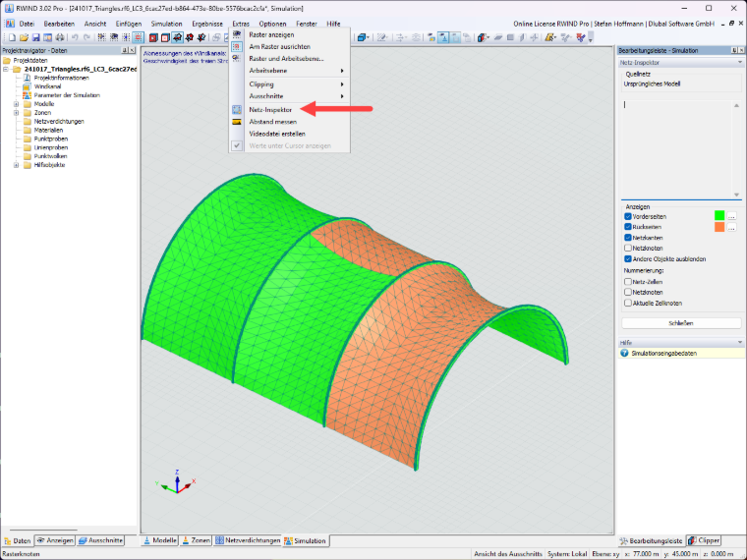Collapse the Hilfe section arrow
The image size is (747, 560).
click(740, 342)
